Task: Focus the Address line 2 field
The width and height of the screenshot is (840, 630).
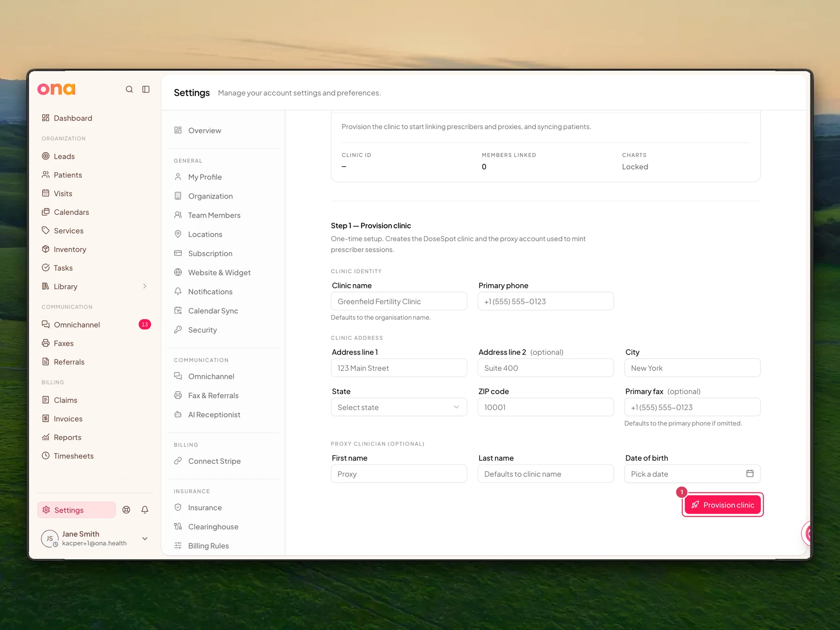Action: tap(545, 368)
